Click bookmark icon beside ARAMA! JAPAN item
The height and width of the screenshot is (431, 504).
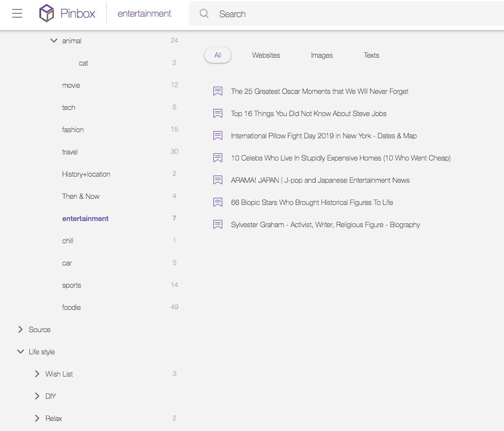click(218, 180)
